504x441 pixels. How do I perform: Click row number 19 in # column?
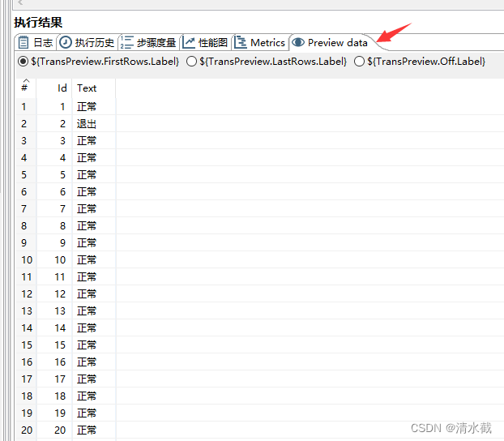pyautogui.click(x=27, y=413)
